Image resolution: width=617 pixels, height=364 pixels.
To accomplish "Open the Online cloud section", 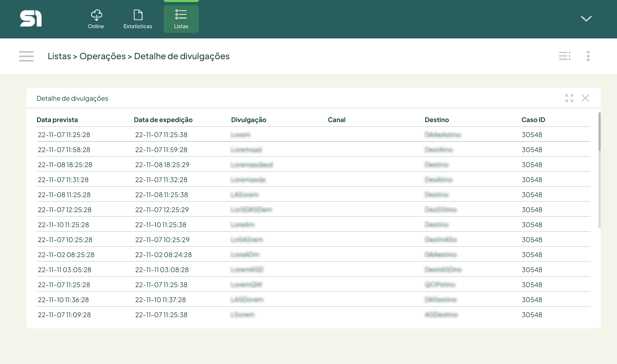I will [x=96, y=19].
